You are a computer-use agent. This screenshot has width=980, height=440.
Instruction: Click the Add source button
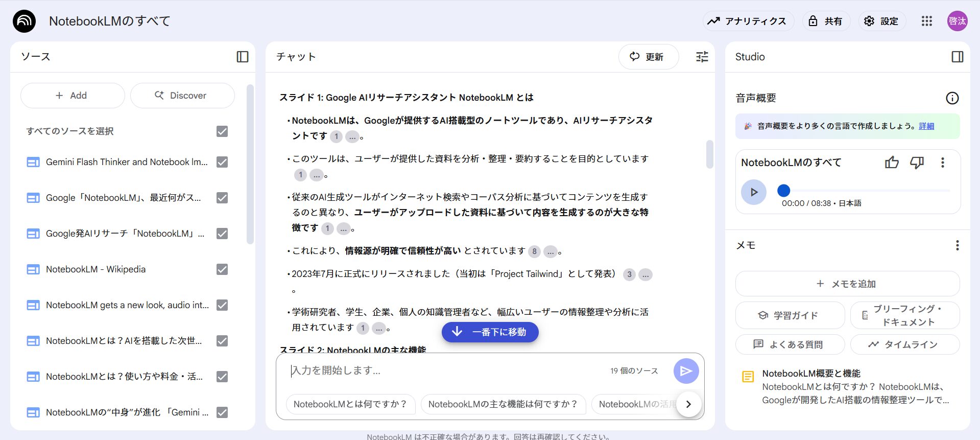[73, 96]
